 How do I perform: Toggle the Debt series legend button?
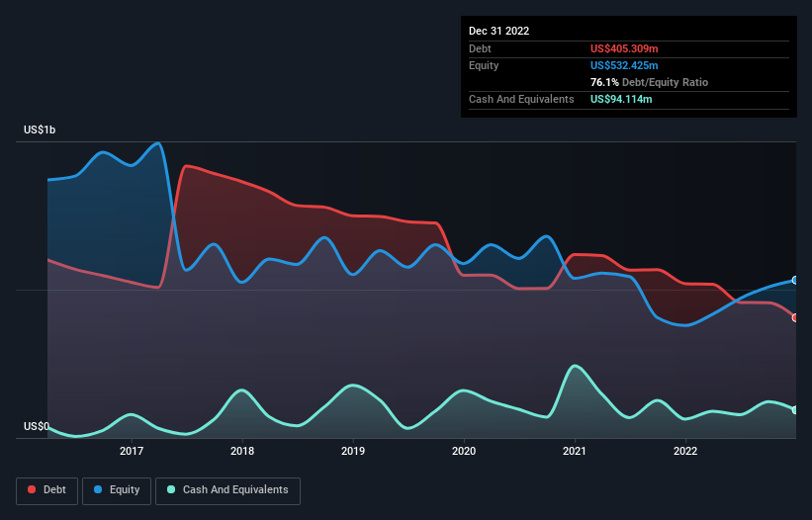46,490
